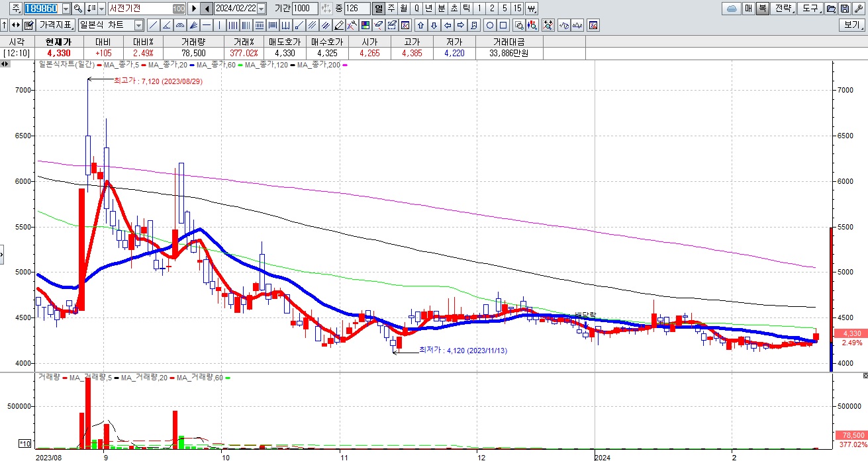Screen dimensions: 868x461
Task: Select the Fibonacci fan drawing tool
Action: point(193,25)
